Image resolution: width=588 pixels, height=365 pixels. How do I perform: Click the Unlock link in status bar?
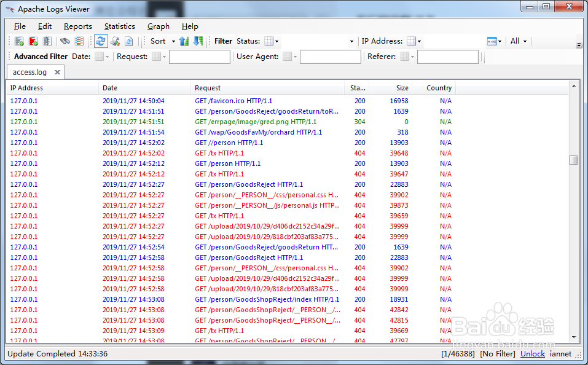tap(532, 354)
